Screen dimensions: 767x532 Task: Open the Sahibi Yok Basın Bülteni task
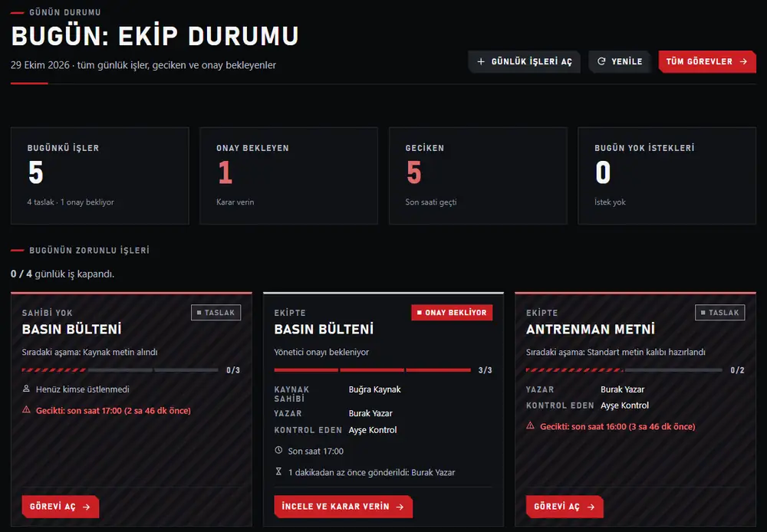point(60,507)
